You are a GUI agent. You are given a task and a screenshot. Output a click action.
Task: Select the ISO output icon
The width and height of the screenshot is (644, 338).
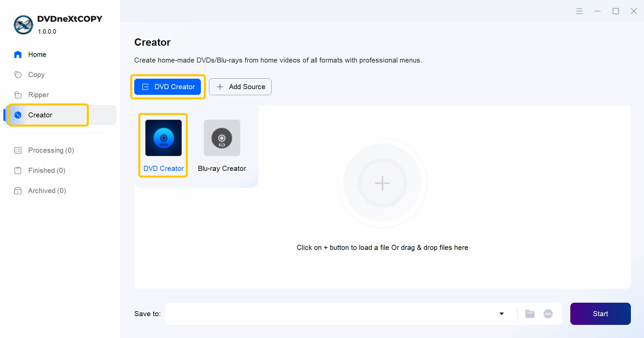(x=548, y=314)
